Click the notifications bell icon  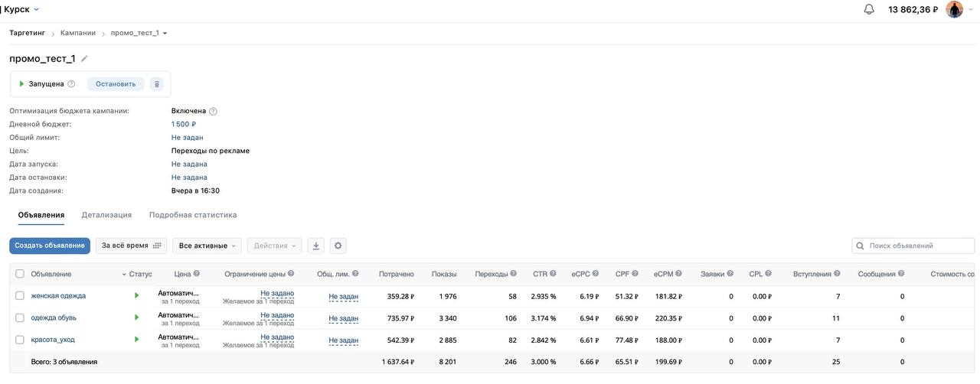pyautogui.click(x=869, y=10)
